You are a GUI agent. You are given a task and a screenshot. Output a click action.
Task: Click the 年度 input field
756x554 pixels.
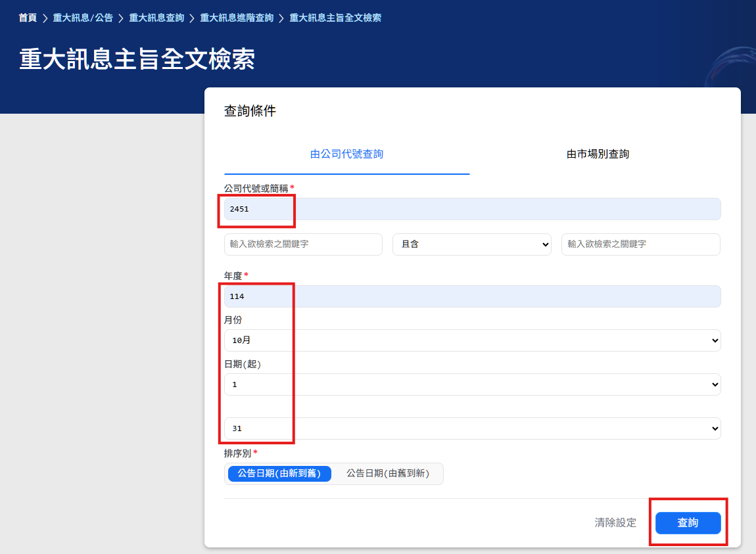[x=472, y=296]
